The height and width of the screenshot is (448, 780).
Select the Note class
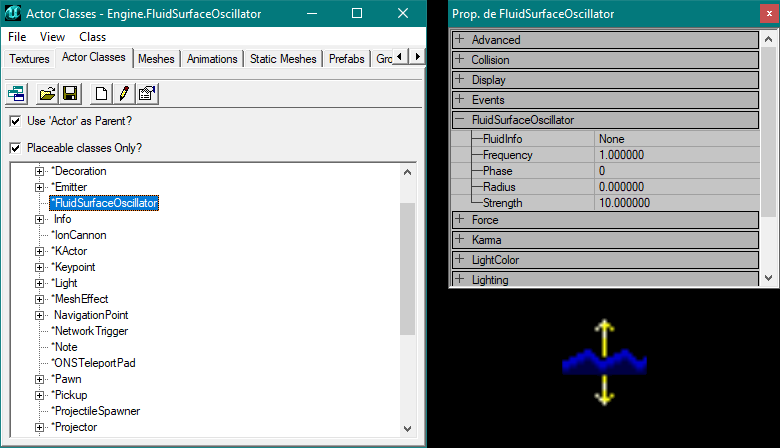tap(65, 347)
